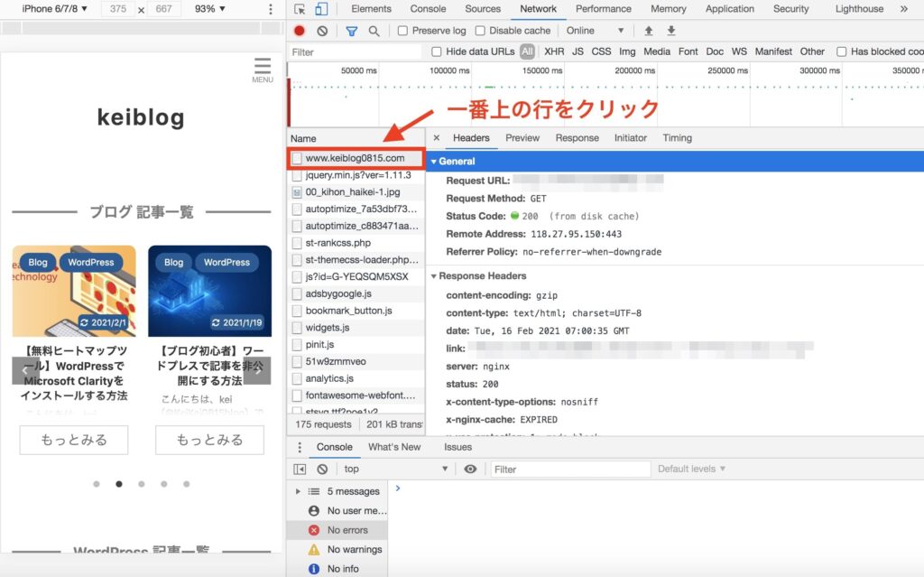Screen dimensions: 924x577
Task: Click the red record network log button
Action: point(300,31)
